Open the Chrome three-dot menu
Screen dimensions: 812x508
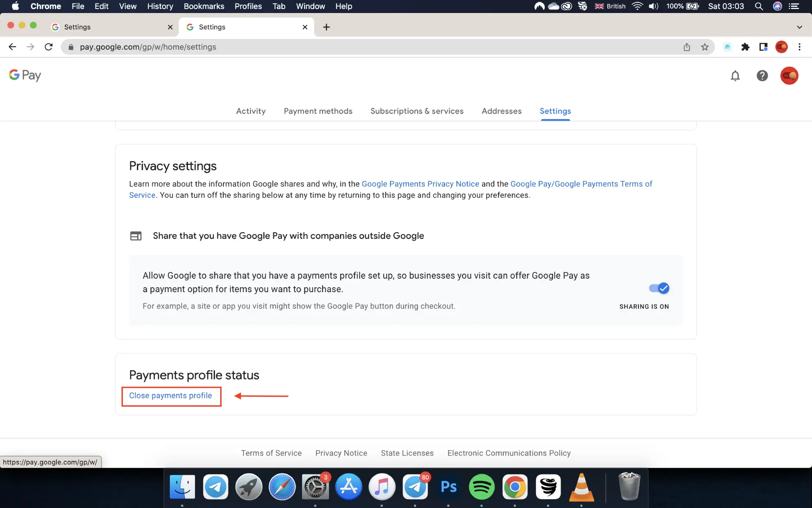(799, 47)
